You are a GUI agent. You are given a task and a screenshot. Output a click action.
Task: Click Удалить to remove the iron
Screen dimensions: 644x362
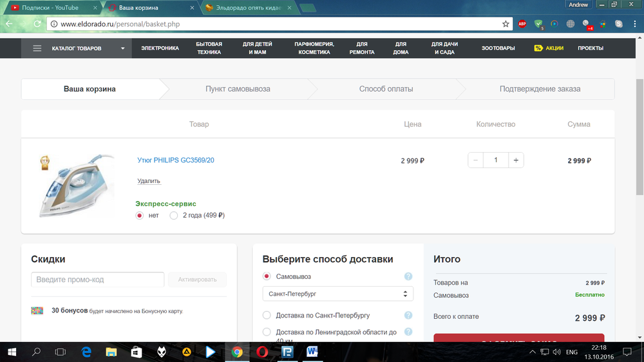pos(149,181)
